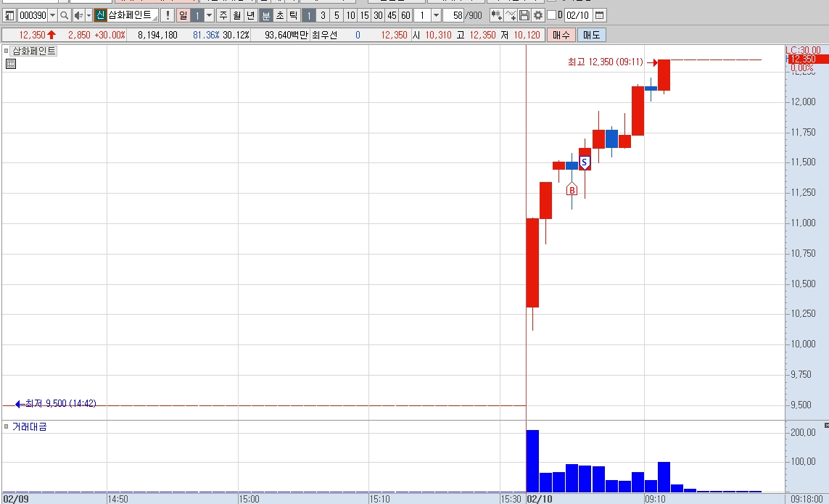Toggle small square next to 거래대금 label
Screen dimensions: 829x504
pyautogui.click(x=7, y=426)
